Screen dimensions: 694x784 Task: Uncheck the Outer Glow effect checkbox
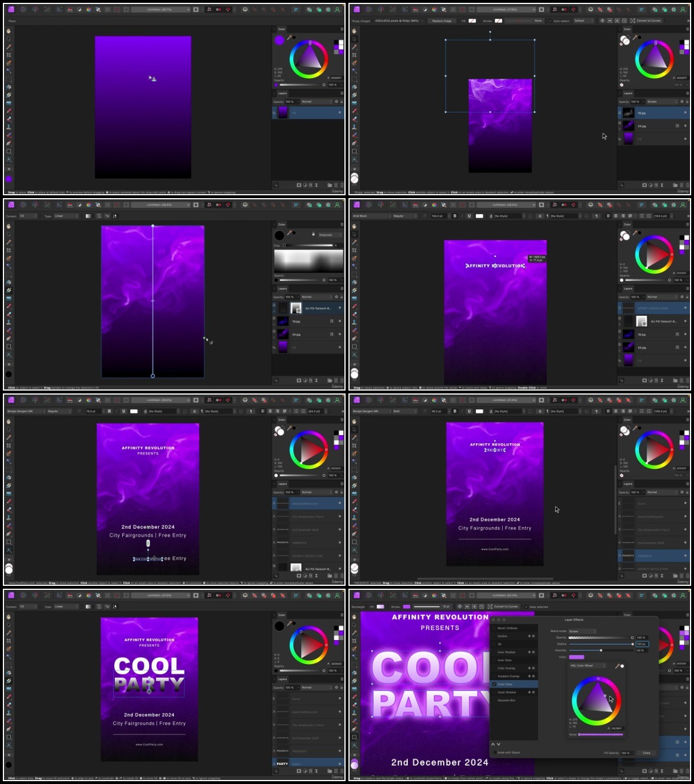pos(494,684)
